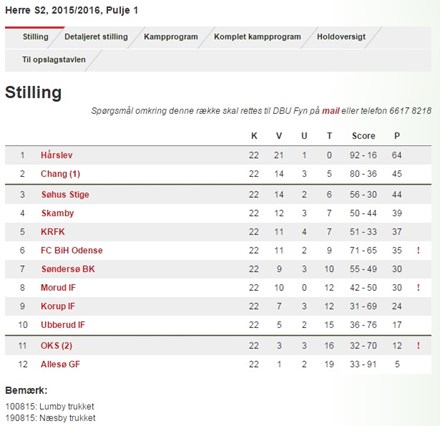Click the FC BiH Odense link
This screenshot has width=440, height=426.
click(71, 250)
